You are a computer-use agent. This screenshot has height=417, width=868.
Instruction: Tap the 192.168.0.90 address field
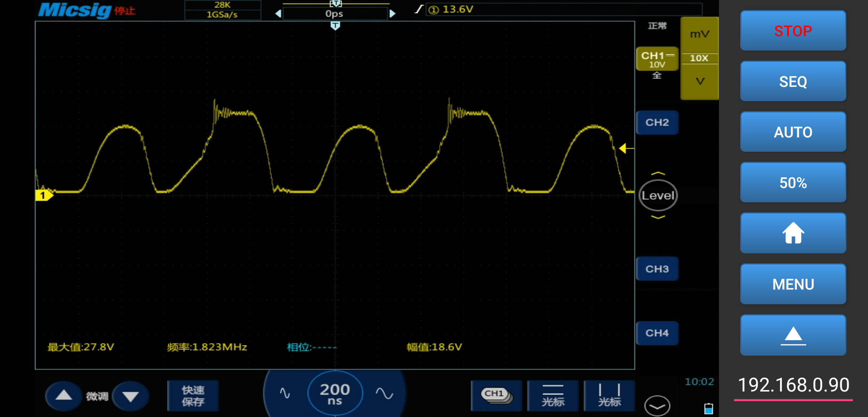coord(793,385)
